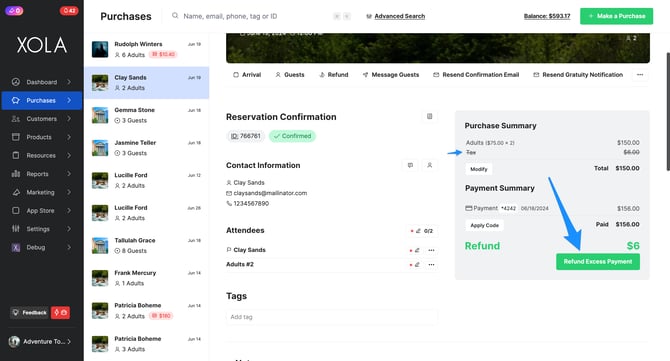Click the Apply Code button
Viewport: 670px width, 361px height.
[x=485, y=226]
